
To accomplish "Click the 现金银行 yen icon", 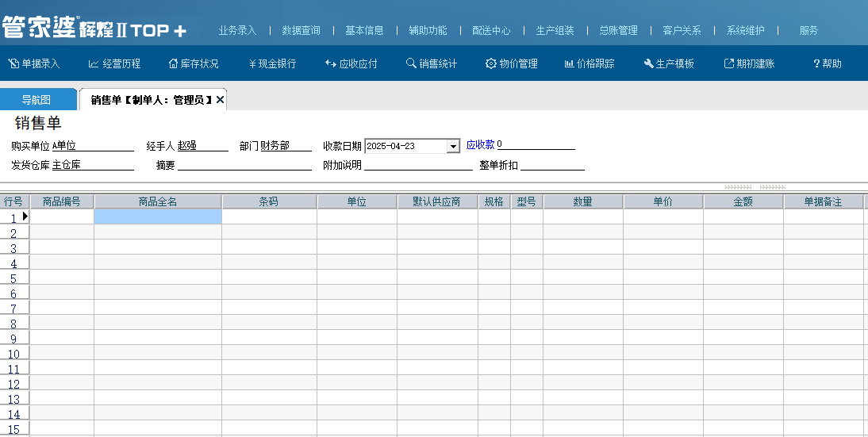I will tap(252, 63).
